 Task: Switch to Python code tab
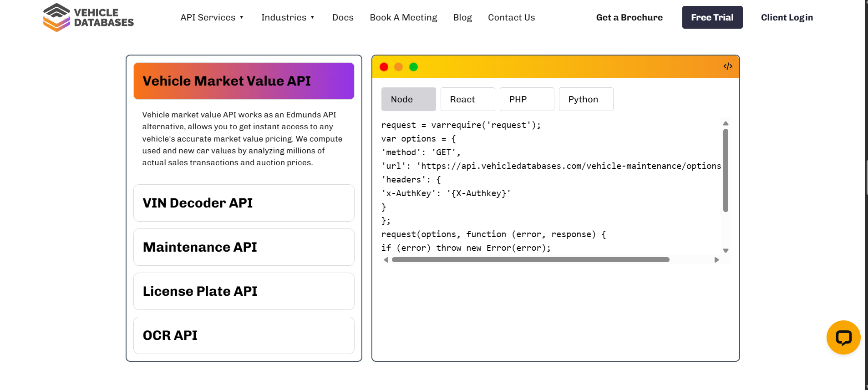(586, 99)
